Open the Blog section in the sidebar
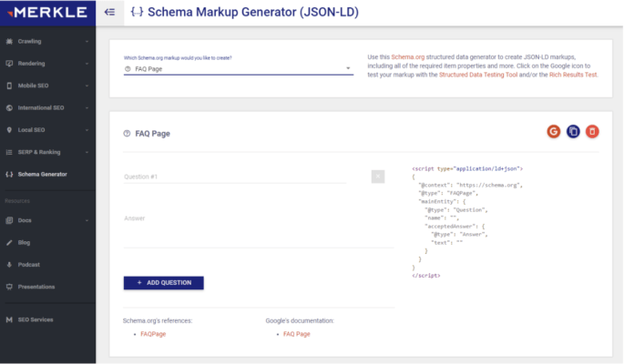The image size is (624, 364). click(25, 242)
